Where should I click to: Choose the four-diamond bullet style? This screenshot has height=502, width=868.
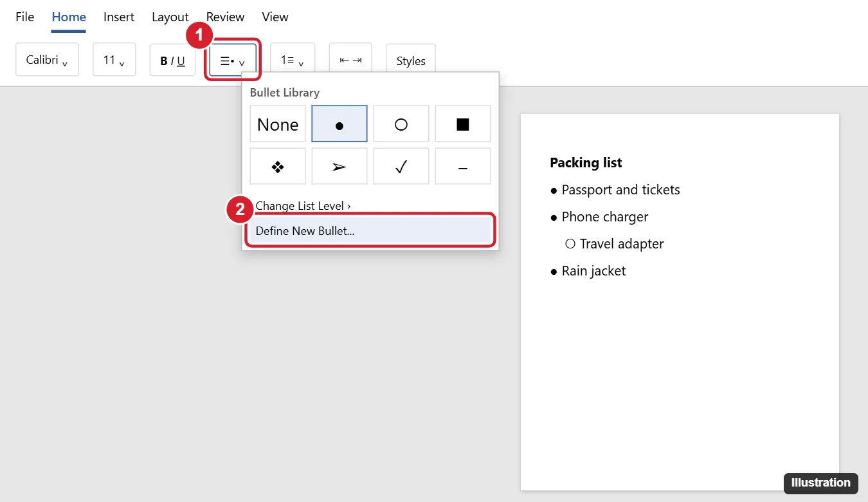pos(278,166)
